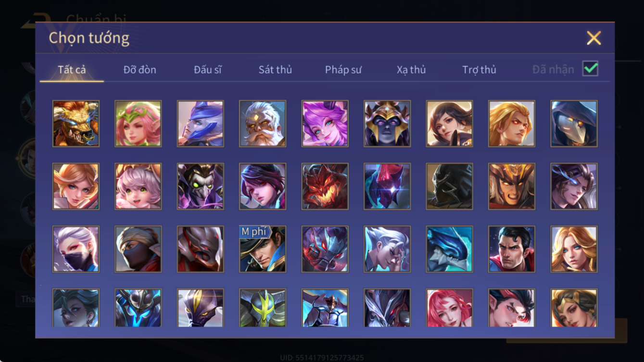This screenshot has width=644, height=362.
Task: Choose the blonde woman hero in third row
Action: pos(574,249)
